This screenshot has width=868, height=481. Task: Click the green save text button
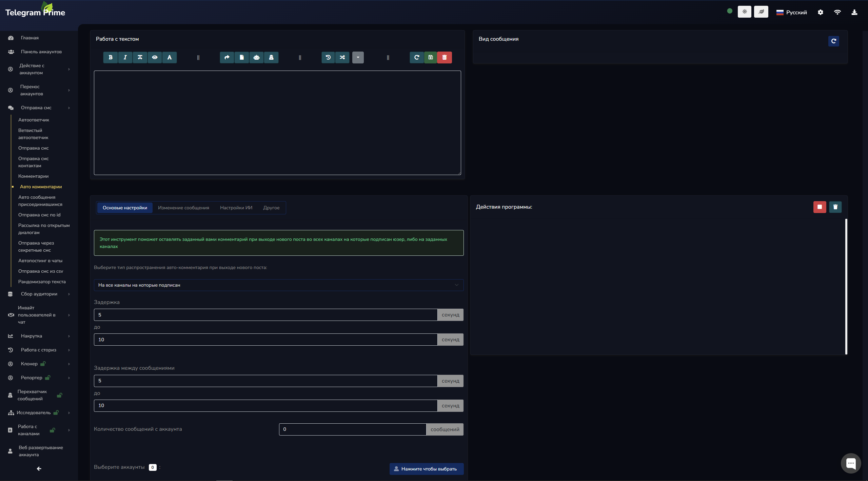tap(431, 57)
